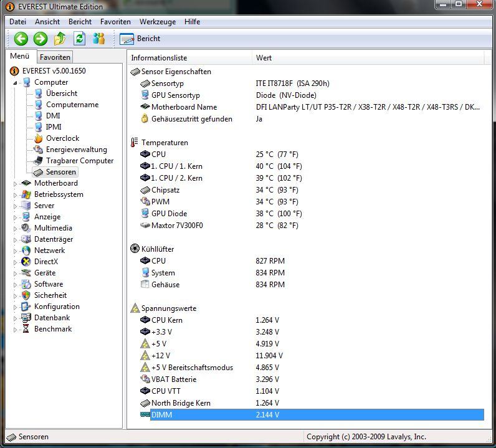The width and height of the screenshot is (496, 448).
Task: Select IPMI tree item
Action: (x=54, y=127)
